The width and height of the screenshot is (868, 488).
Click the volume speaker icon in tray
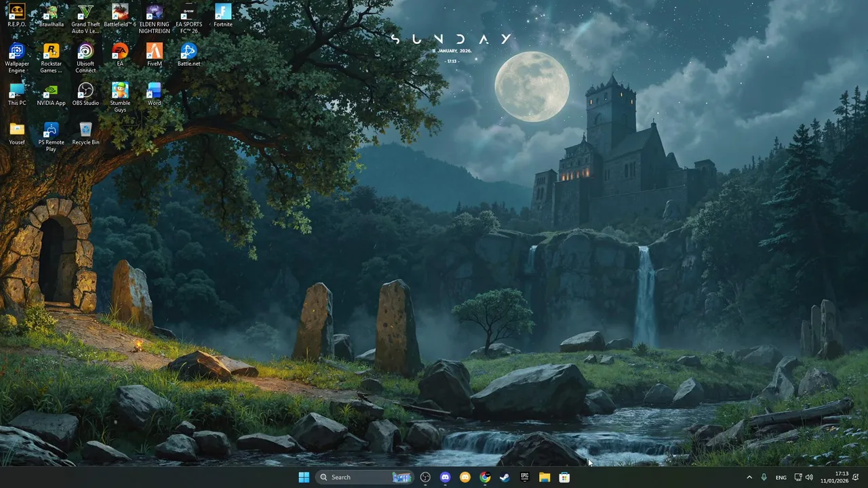point(809,477)
